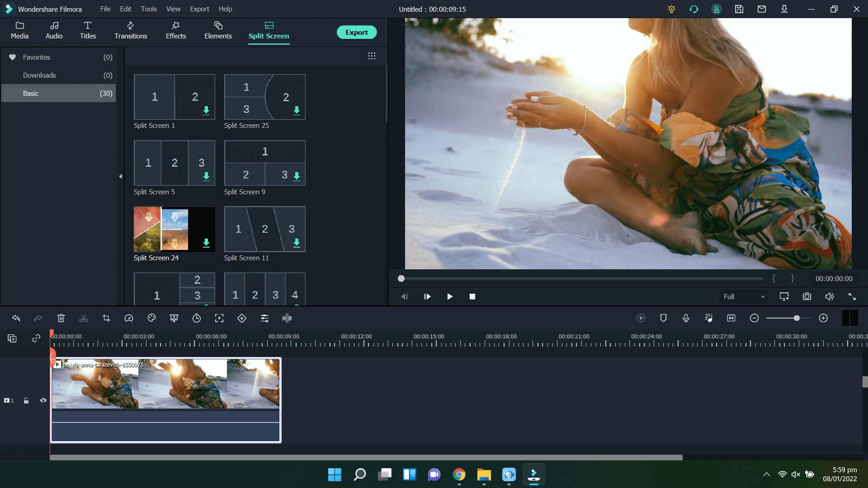Select Downloads category in sidebar
The height and width of the screenshot is (488, 868).
pos(59,75)
